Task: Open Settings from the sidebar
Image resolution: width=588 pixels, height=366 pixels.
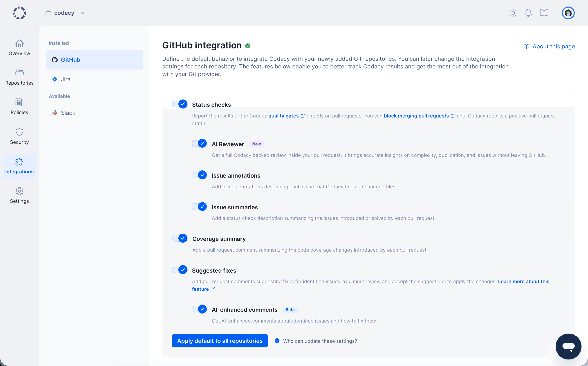Action: 19,195
